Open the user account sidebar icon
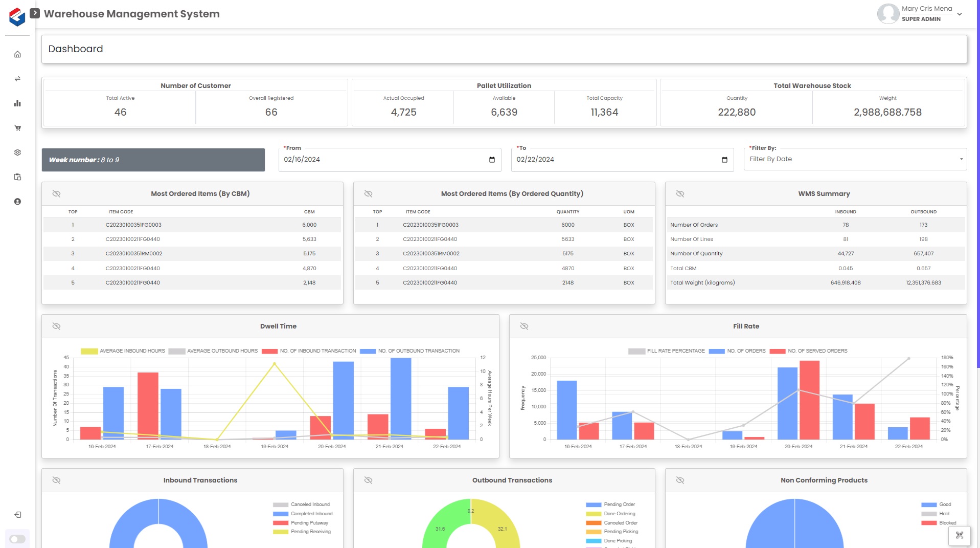Image resolution: width=980 pixels, height=548 pixels. pyautogui.click(x=17, y=202)
